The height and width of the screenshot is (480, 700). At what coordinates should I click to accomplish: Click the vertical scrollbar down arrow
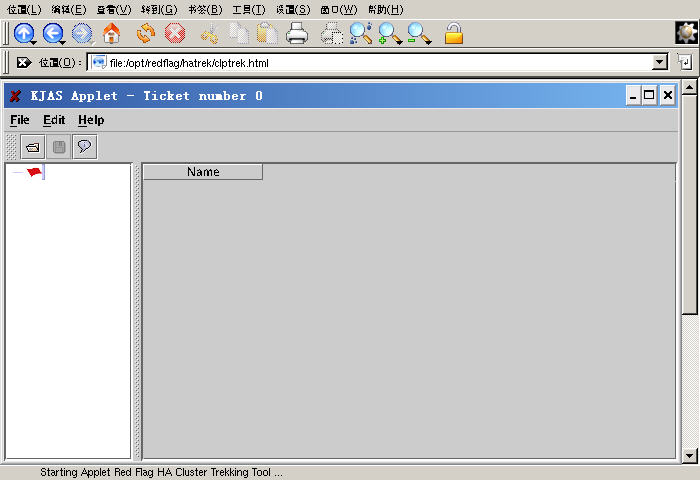point(690,456)
